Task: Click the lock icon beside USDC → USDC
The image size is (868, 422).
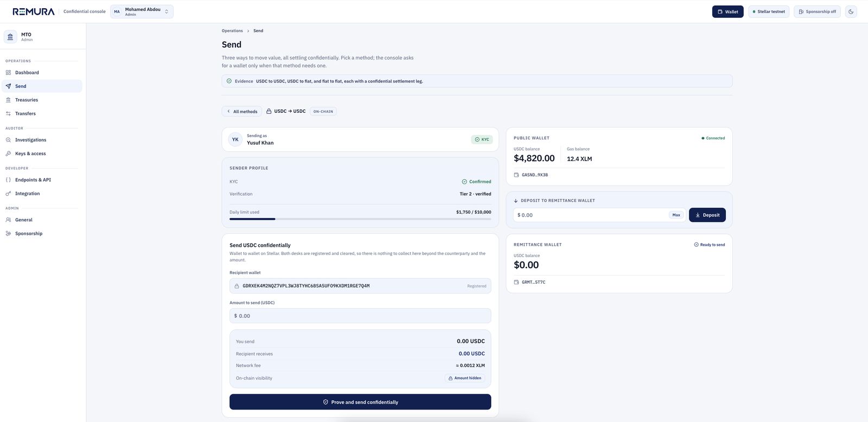Action: click(269, 111)
